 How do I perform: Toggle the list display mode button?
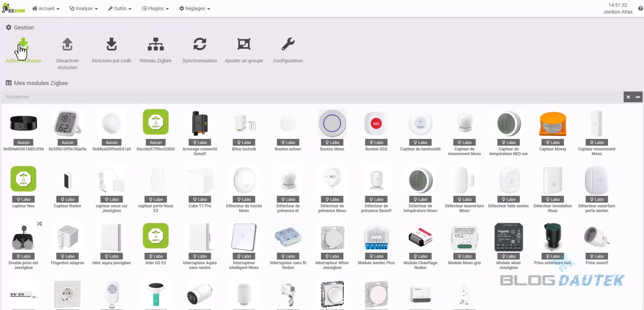point(638,97)
